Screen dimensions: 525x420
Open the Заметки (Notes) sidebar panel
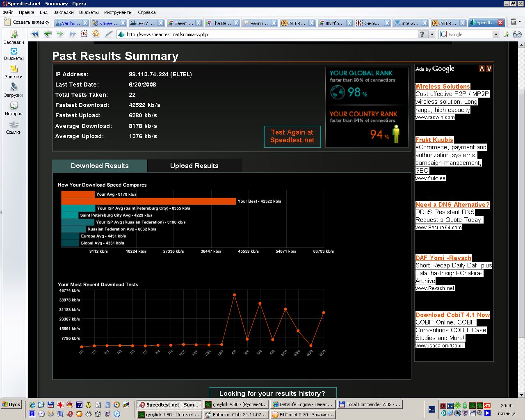pos(14,72)
